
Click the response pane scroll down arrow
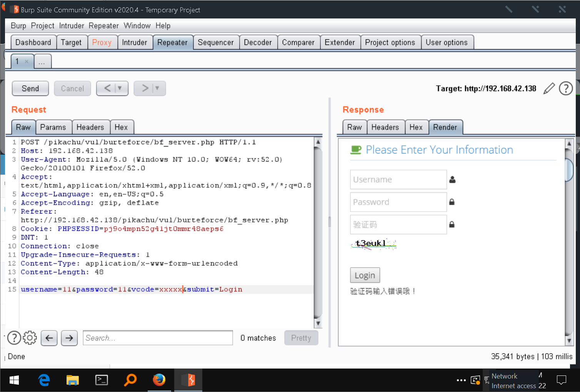tap(569, 341)
